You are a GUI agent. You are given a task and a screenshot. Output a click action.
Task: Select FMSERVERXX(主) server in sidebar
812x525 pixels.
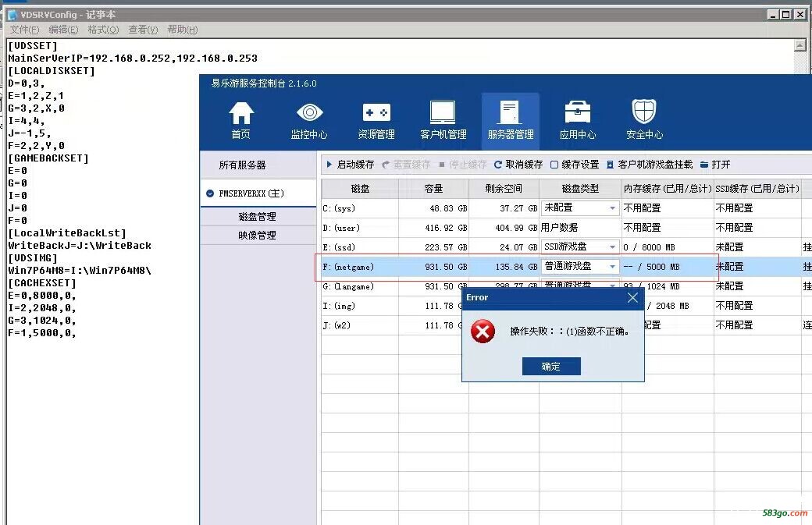[251, 193]
